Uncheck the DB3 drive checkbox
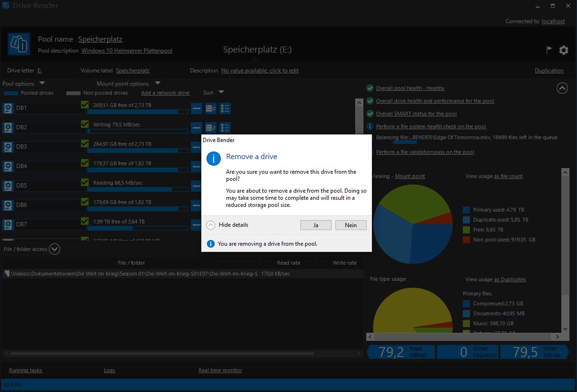This screenshot has height=392, width=577. [x=85, y=143]
